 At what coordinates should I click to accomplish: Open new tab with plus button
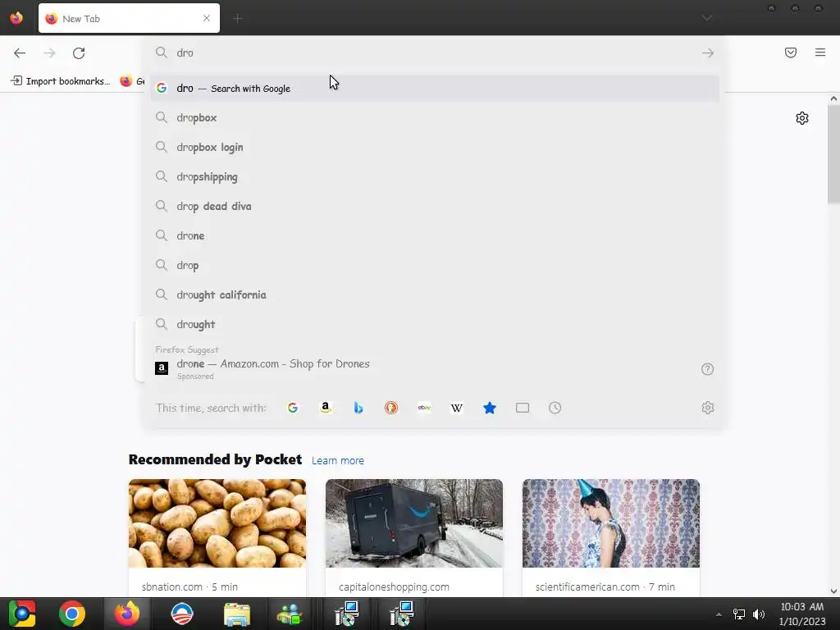pyautogui.click(x=237, y=19)
